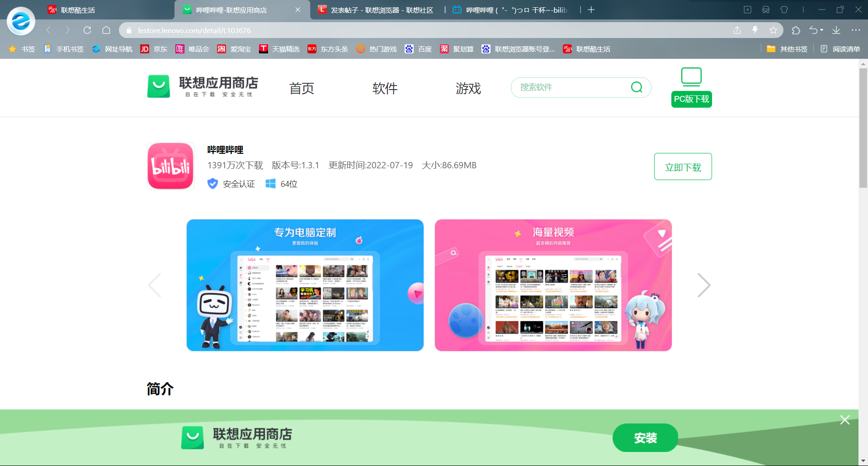
Task: Show previous screenshot with left chevron
Action: click(155, 285)
